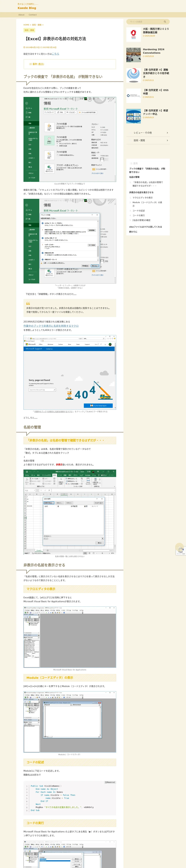Open the About navigation item
Viewport: 186px width, 868px height.
point(21,15)
